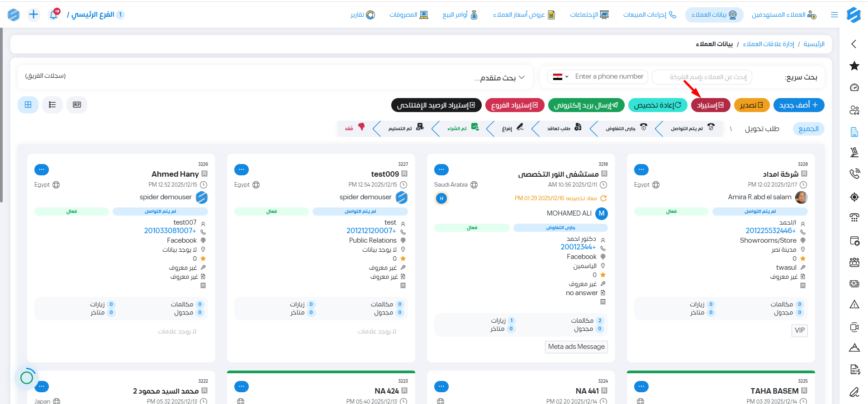This screenshot has width=868, height=404.
Task: Click the blue plus icon in the header
Action: click(x=33, y=14)
